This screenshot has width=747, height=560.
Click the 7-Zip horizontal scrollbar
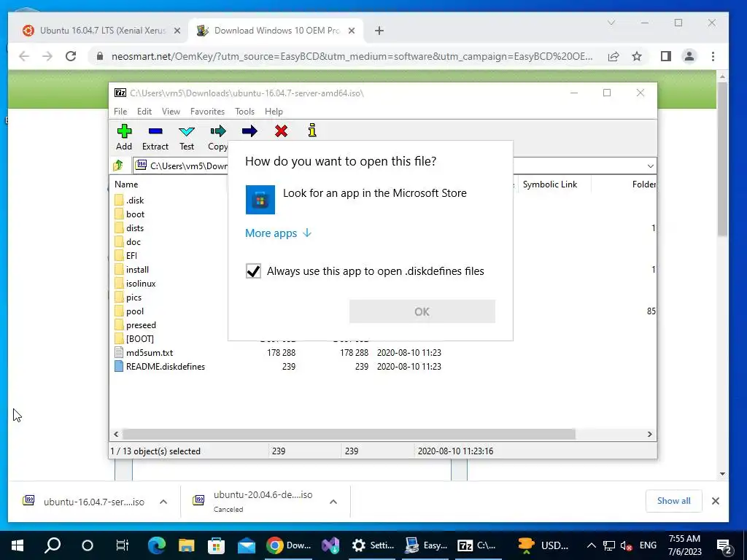click(349, 435)
